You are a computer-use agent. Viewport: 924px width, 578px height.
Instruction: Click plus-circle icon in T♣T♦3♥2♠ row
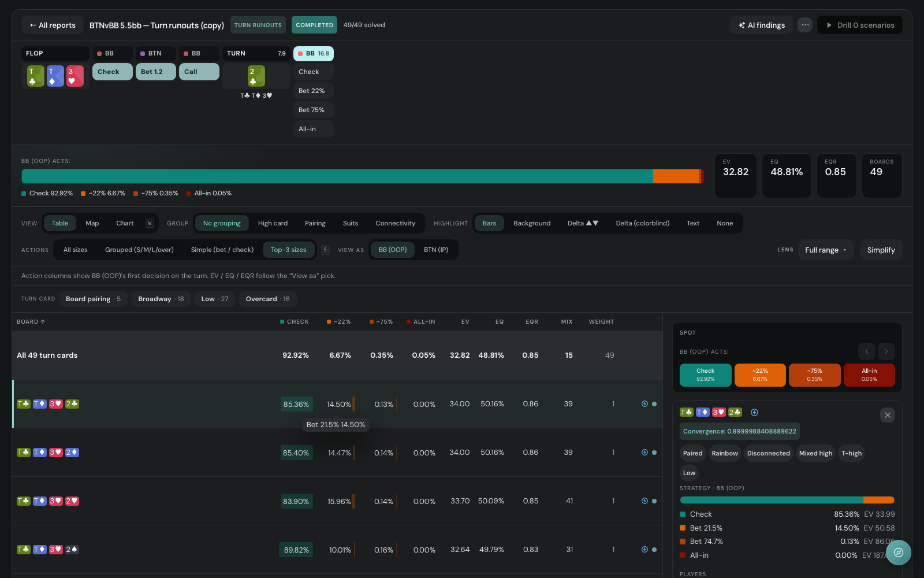pyautogui.click(x=644, y=550)
